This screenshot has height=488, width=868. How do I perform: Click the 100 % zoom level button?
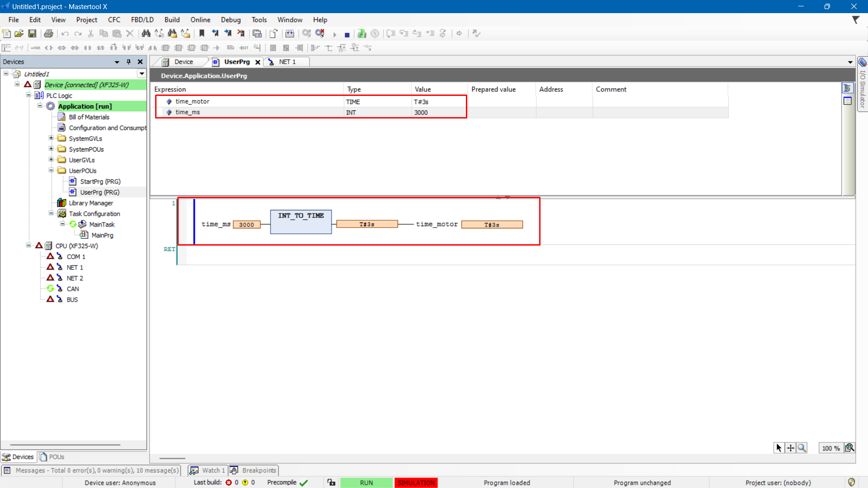click(x=830, y=448)
